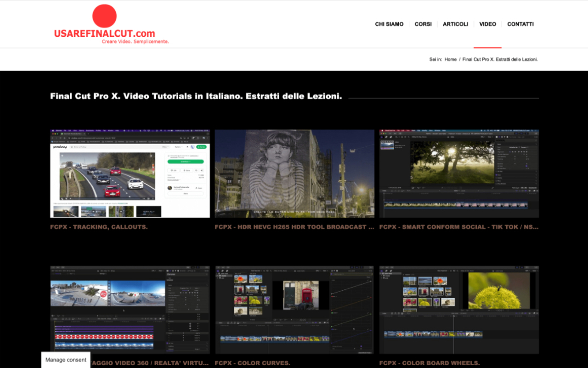
Task: Open the CONTATTI page
Action: click(x=520, y=24)
